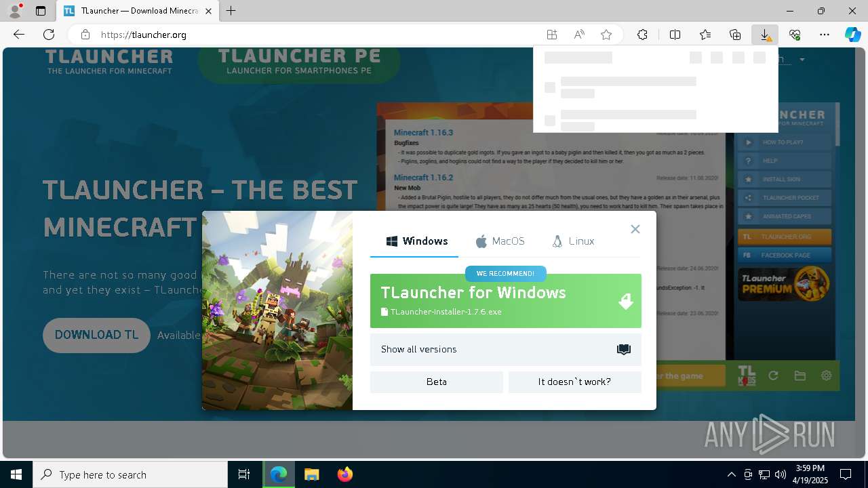Screen dimensions: 868x488
Task: Toggle split screen view
Action: (x=675, y=35)
